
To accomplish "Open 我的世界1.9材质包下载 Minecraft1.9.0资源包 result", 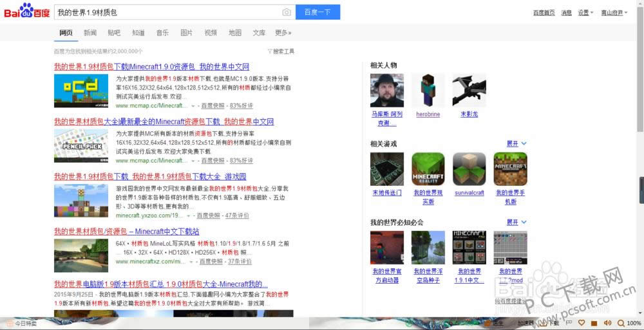I will click(x=151, y=66).
